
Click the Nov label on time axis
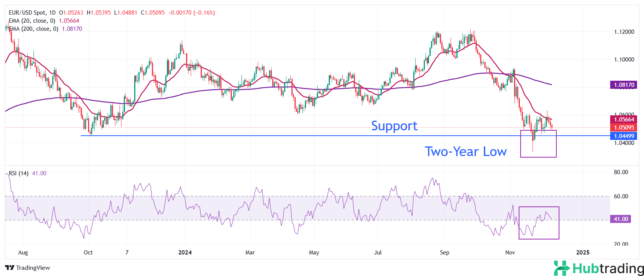tap(510, 253)
